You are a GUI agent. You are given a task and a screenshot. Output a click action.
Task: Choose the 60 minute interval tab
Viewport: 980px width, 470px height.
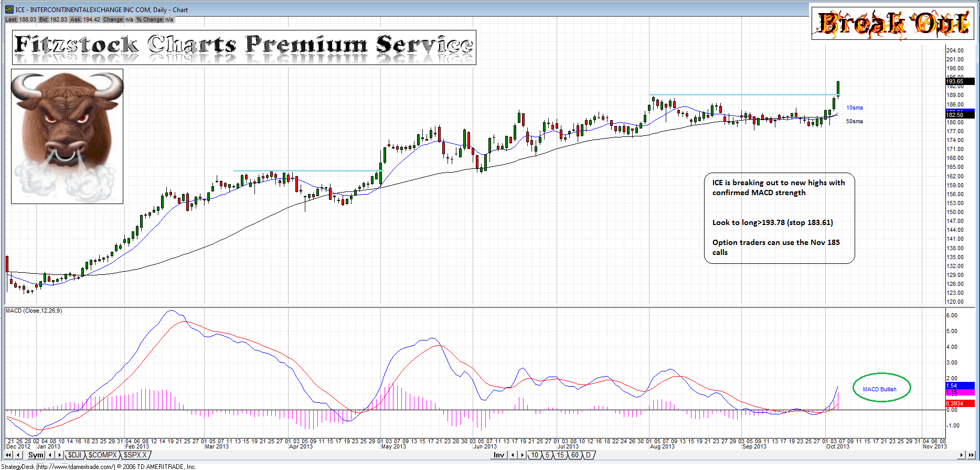click(575, 455)
